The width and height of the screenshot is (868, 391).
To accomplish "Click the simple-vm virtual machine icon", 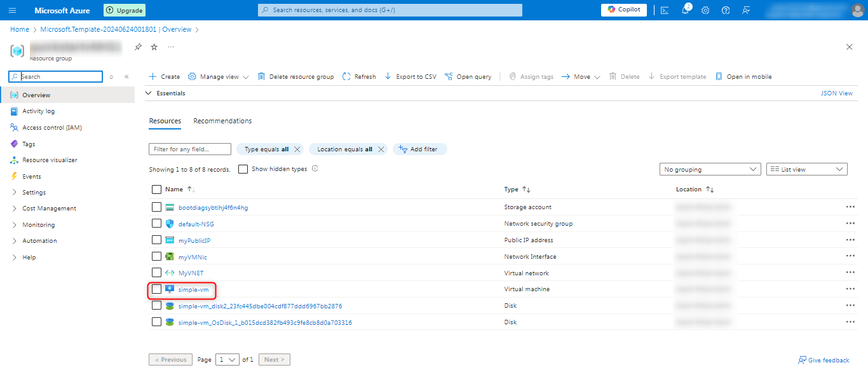I will click(170, 289).
